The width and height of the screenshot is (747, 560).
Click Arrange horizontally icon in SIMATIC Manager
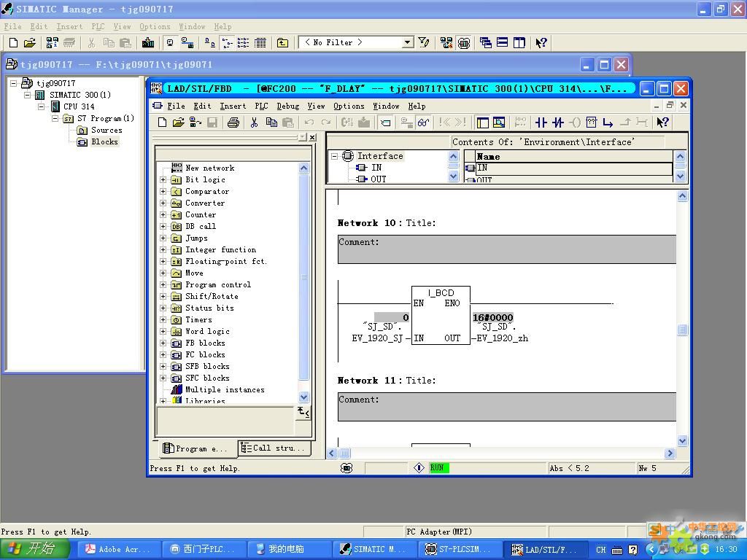(x=502, y=42)
